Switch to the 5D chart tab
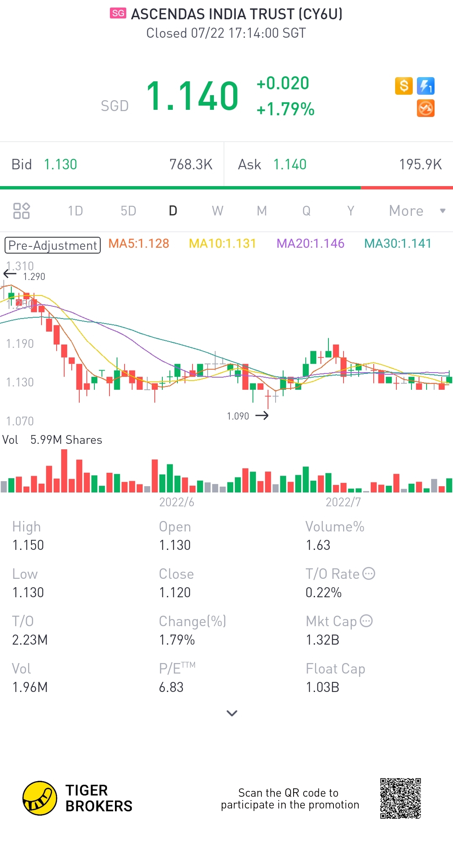Viewport: 453px width, 868px height. click(128, 211)
